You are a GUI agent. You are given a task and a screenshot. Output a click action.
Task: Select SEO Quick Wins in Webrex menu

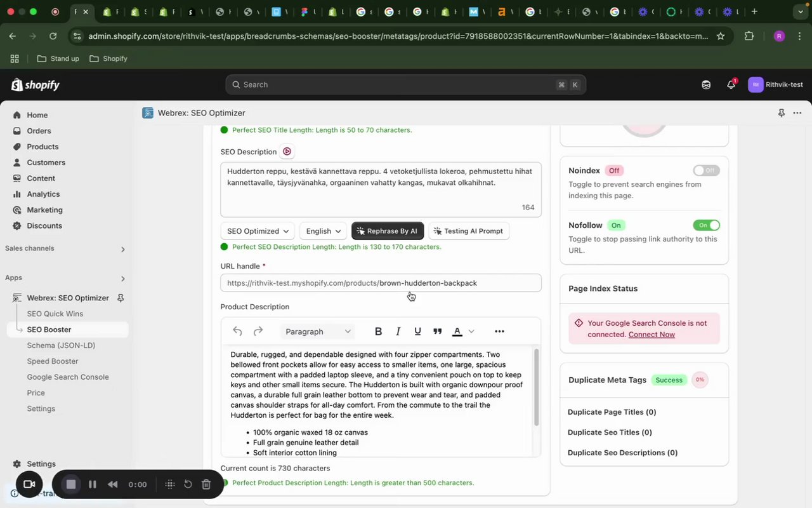(x=55, y=314)
